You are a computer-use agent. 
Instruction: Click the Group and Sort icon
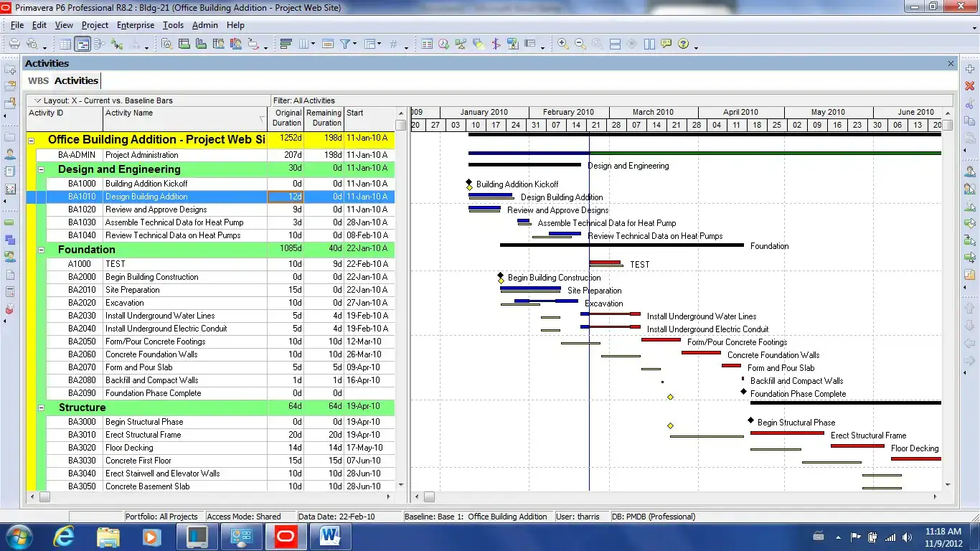[286, 43]
